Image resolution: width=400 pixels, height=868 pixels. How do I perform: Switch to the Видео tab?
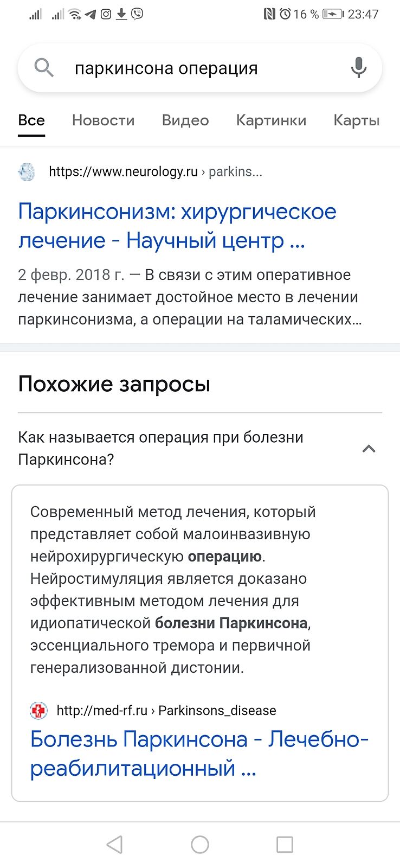tap(185, 120)
